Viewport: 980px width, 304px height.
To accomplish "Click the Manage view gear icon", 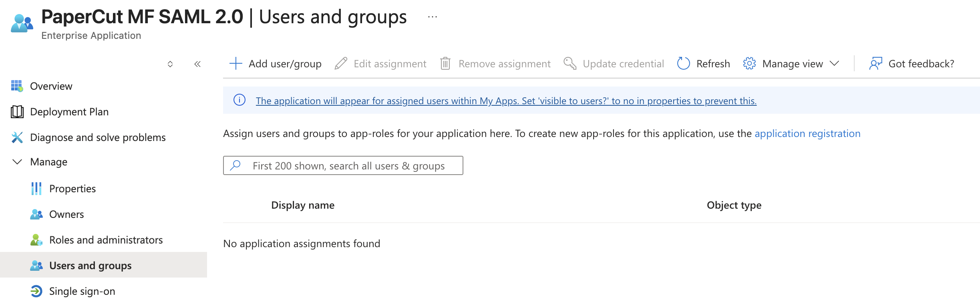I will click(749, 63).
